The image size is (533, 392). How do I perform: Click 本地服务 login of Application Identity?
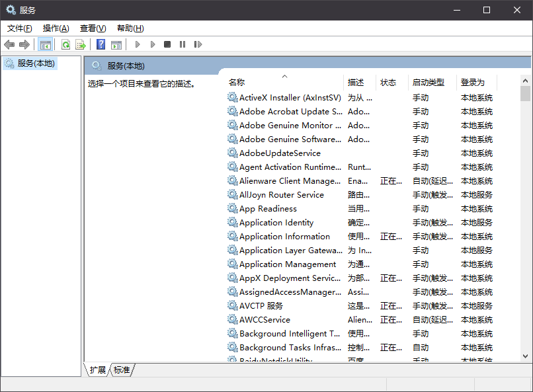(477, 223)
